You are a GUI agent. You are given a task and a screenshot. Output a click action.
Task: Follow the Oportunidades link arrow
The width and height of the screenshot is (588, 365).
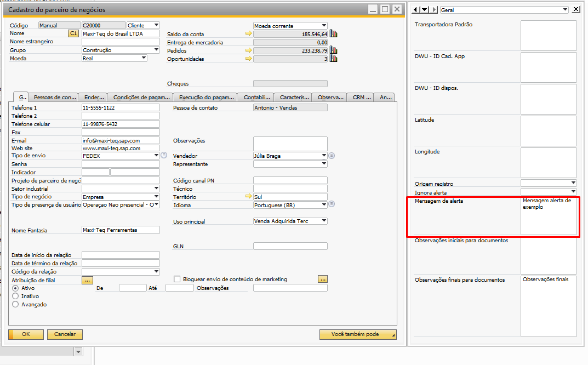coord(248,59)
